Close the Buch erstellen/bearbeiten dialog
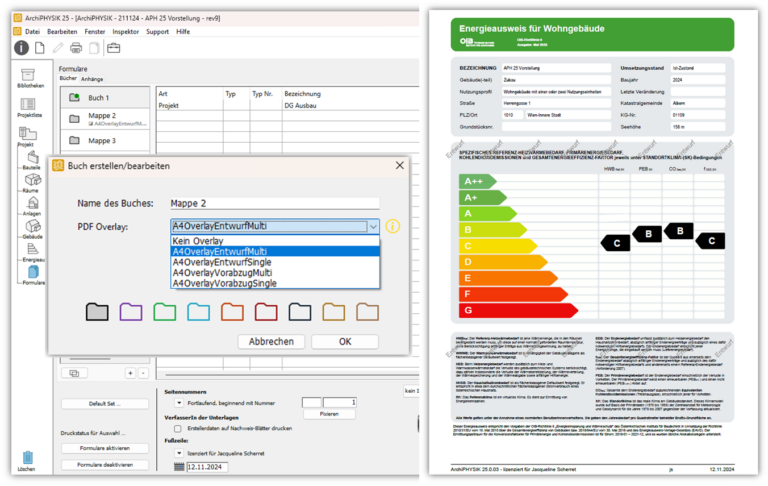768x486 pixels. coord(400,166)
